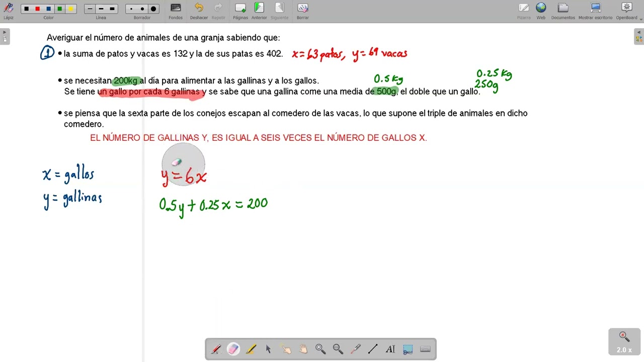The image size is (644, 362).
Task: Set the large eraser size
Action: [x=153, y=9]
